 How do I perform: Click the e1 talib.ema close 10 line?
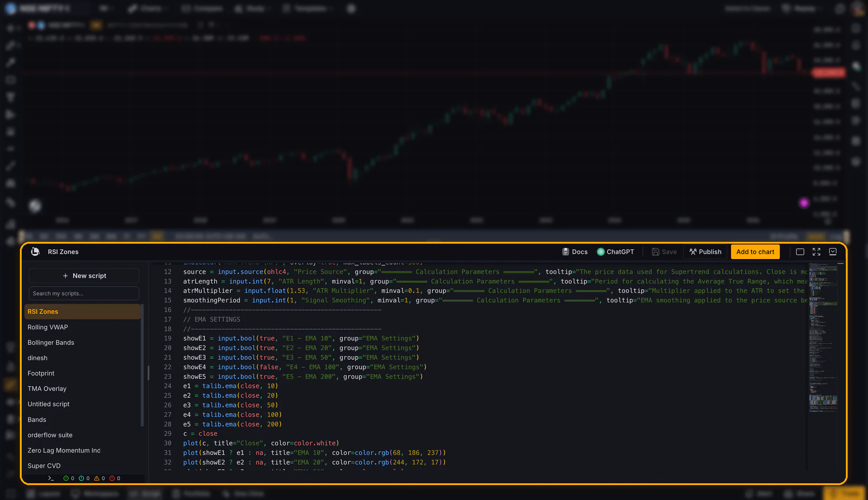click(231, 386)
